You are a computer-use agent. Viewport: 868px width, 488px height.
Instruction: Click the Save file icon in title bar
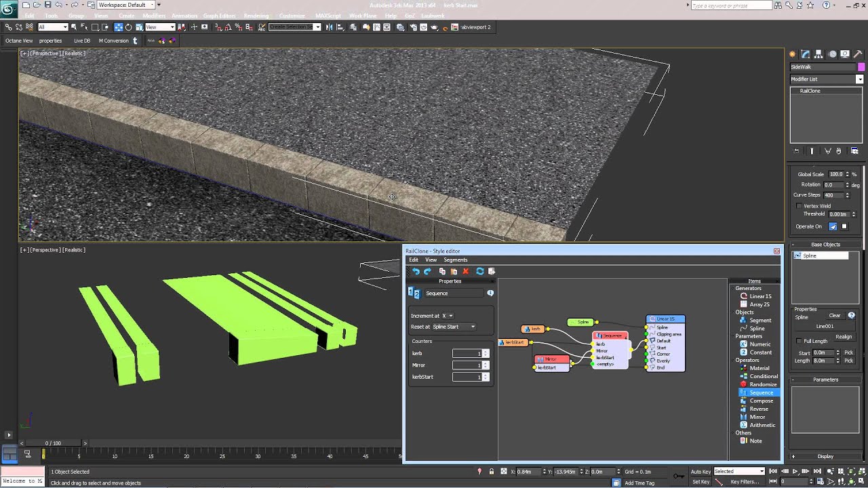[47, 5]
